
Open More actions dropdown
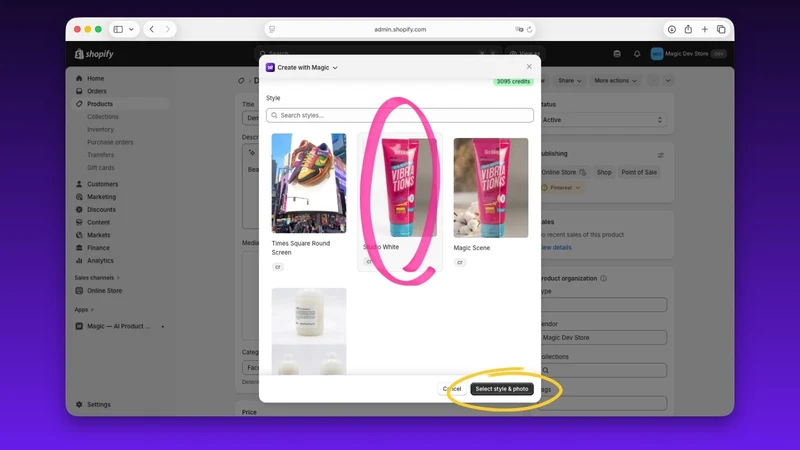tap(615, 81)
